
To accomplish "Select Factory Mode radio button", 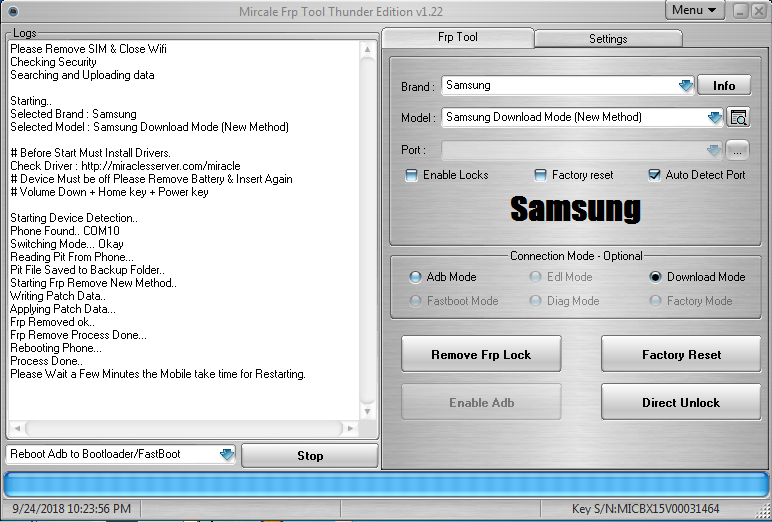I will coord(655,301).
